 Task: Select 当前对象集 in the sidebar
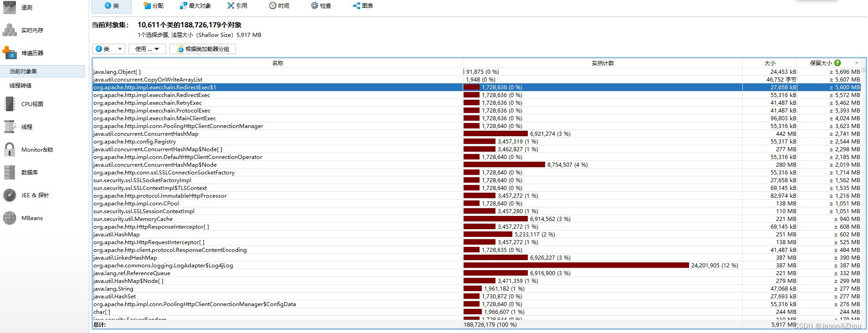pyautogui.click(x=42, y=71)
